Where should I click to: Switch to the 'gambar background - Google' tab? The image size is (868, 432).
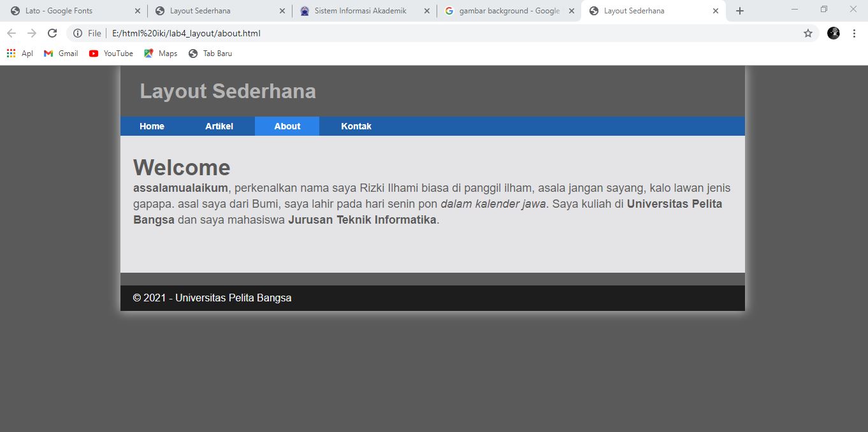point(503,10)
